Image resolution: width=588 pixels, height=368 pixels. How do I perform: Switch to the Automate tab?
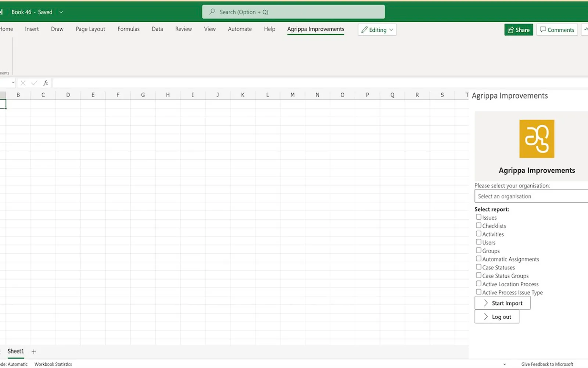pos(240,29)
